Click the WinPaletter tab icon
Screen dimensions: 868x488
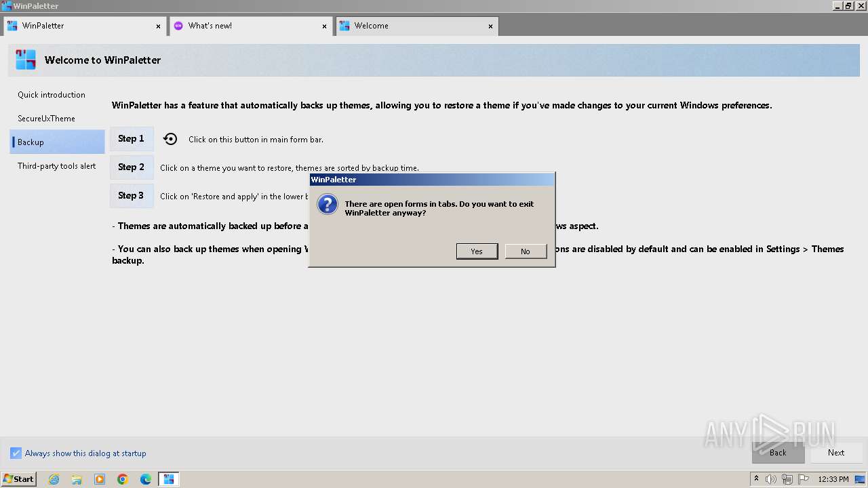[12, 26]
